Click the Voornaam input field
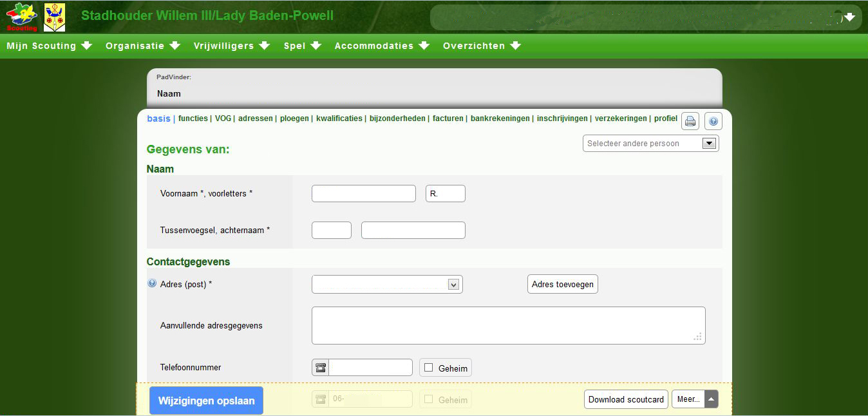Screen dimensions: 868x416 pyautogui.click(x=364, y=193)
